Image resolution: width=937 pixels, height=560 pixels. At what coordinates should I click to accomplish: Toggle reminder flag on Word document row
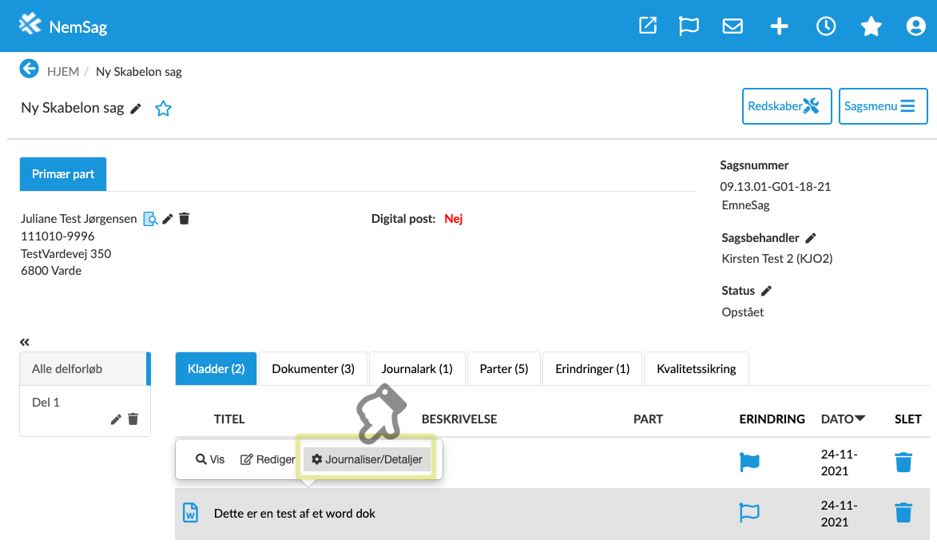(749, 513)
